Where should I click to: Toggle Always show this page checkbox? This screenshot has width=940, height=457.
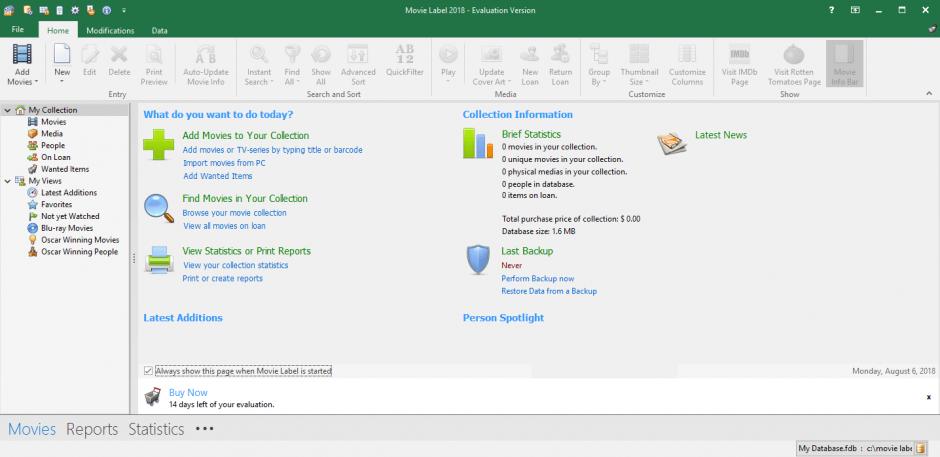tap(148, 371)
